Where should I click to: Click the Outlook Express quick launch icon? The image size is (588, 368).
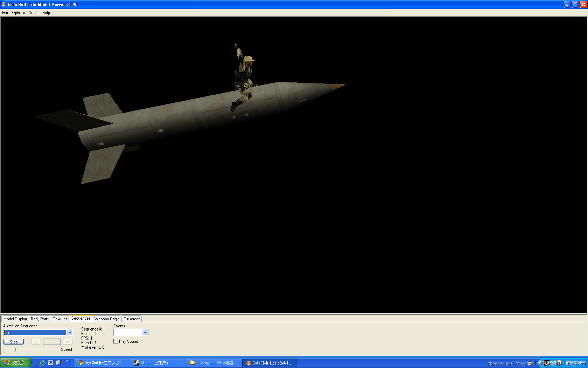pyautogui.click(x=58, y=363)
